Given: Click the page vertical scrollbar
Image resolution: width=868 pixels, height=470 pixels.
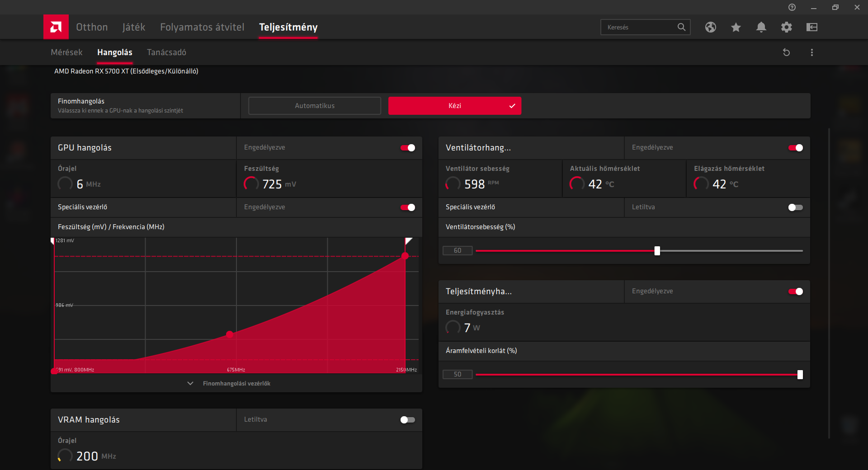Looking at the screenshot, I should (829, 283).
